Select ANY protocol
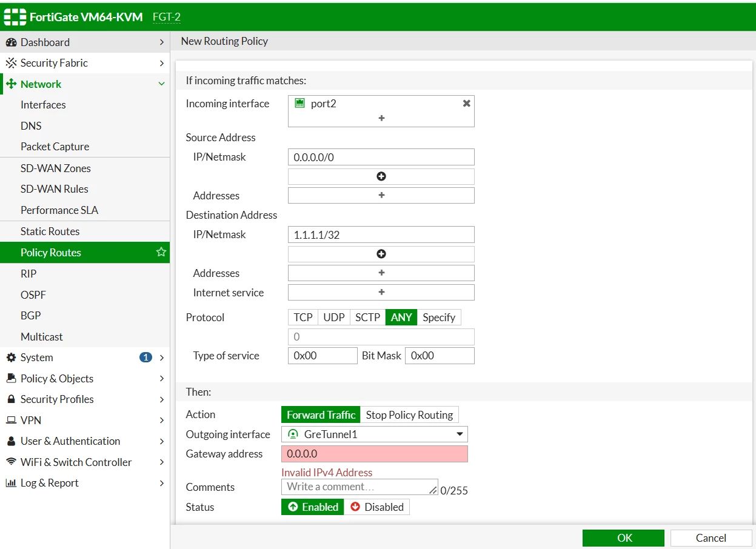Viewport: 756px width, 549px height. pyautogui.click(x=401, y=318)
